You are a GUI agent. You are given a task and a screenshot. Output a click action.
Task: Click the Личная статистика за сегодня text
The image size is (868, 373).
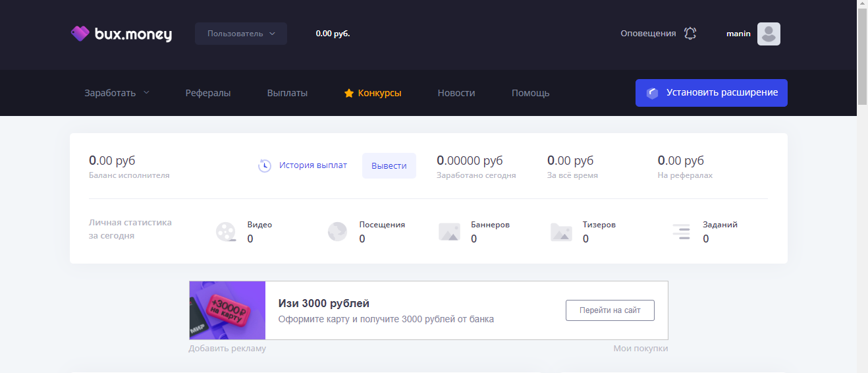(x=130, y=229)
